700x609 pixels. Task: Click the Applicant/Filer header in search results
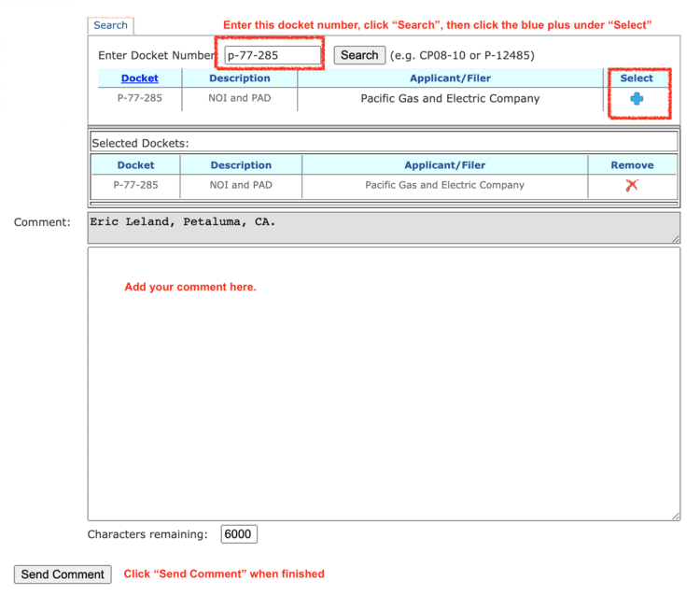tap(450, 78)
